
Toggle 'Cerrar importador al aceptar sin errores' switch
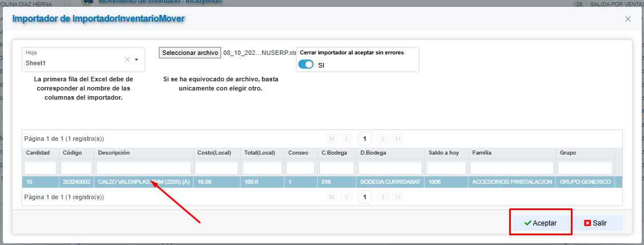(x=306, y=65)
